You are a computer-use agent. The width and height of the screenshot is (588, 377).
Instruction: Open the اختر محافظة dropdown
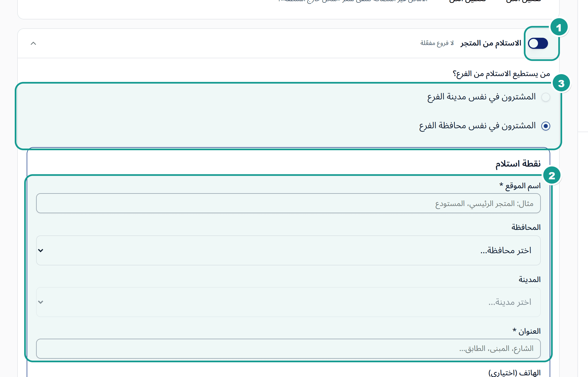point(288,250)
